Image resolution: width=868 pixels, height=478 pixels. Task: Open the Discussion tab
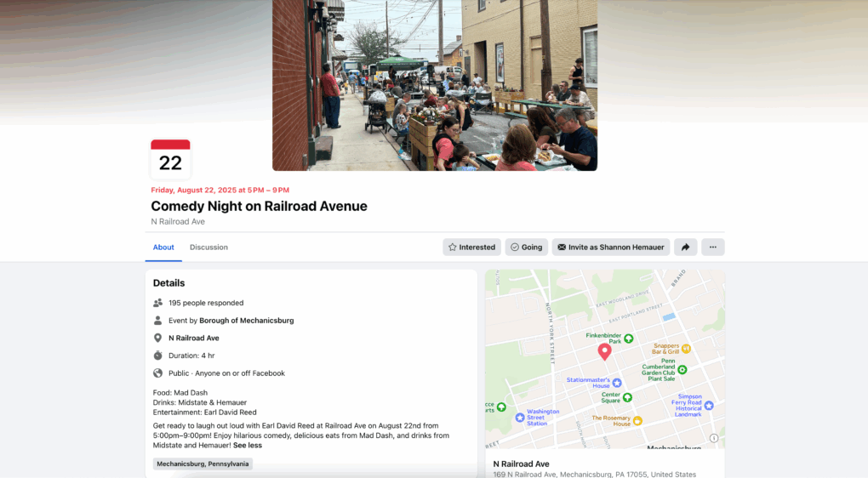pos(208,248)
